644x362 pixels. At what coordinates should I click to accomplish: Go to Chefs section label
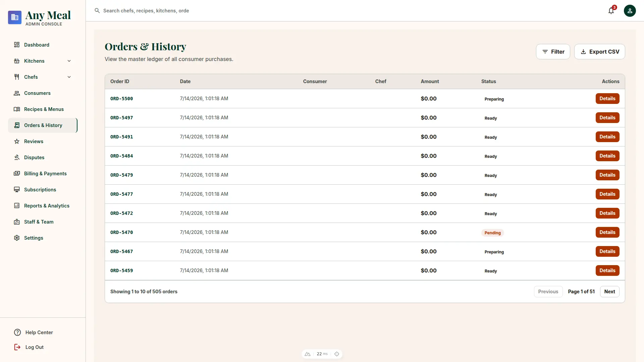(x=31, y=77)
